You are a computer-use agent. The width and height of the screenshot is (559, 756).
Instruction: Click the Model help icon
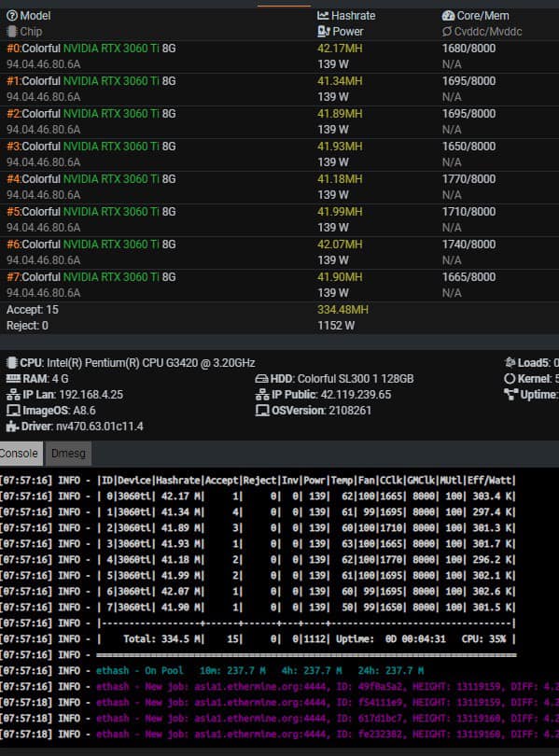[x=11, y=16]
